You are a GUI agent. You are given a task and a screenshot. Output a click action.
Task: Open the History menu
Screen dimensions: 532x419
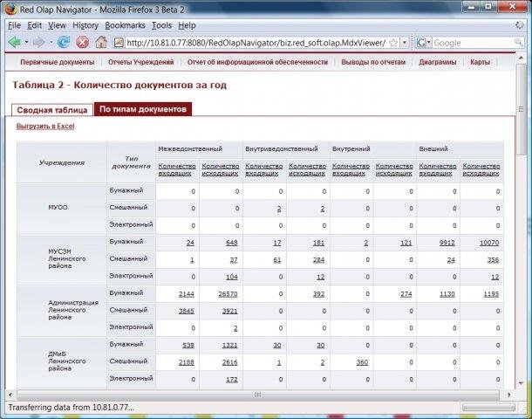pos(85,25)
